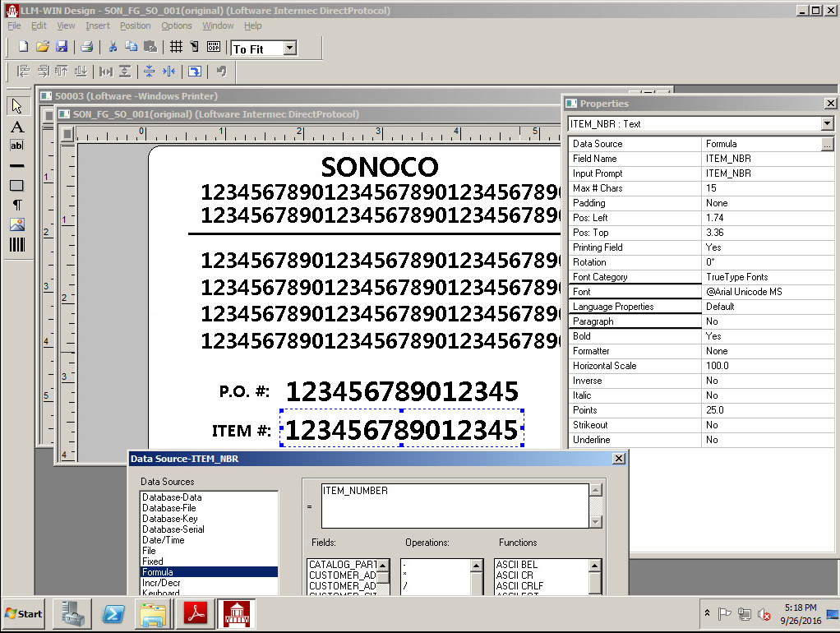Open Adobe Acrobat from the taskbar
Image resolution: width=840 pixels, height=633 pixels.
pyautogui.click(x=196, y=614)
